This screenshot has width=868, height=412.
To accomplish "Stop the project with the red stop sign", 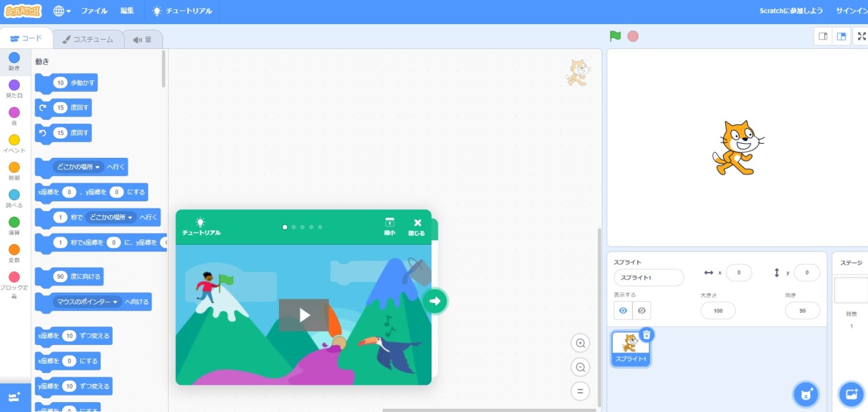I will click(632, 36).
